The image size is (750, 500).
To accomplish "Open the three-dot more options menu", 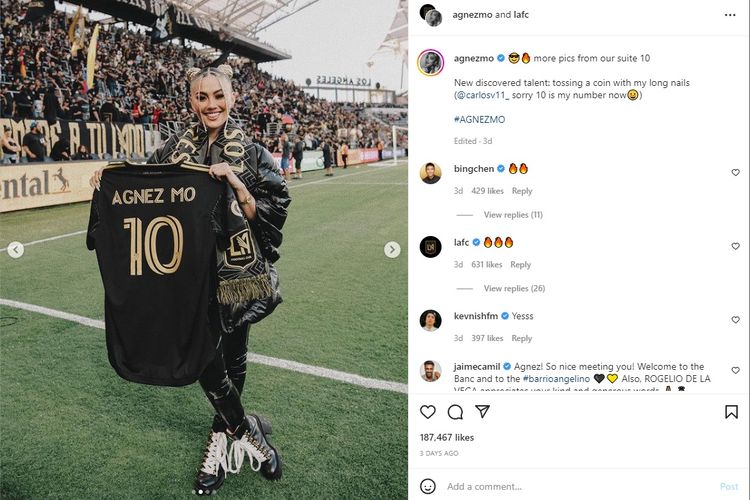I will (x=730, y=15).
